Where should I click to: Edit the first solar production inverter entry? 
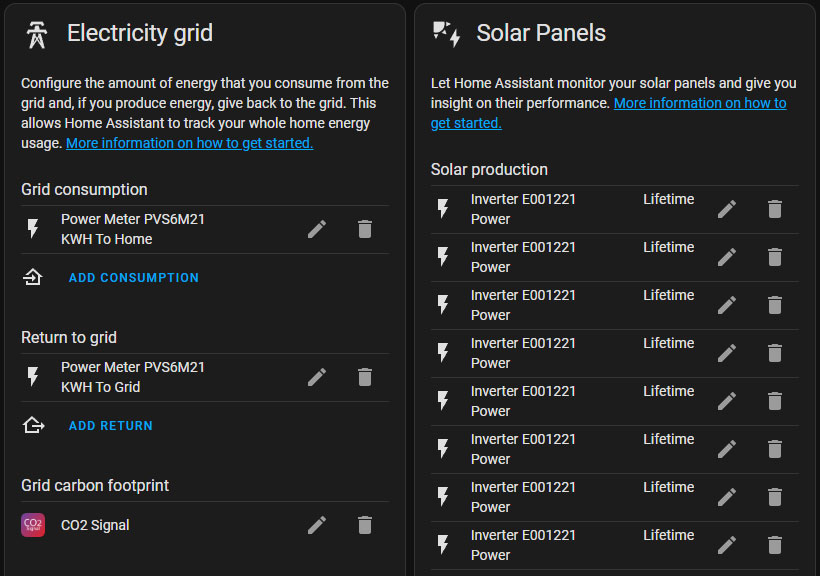[727, 209]
